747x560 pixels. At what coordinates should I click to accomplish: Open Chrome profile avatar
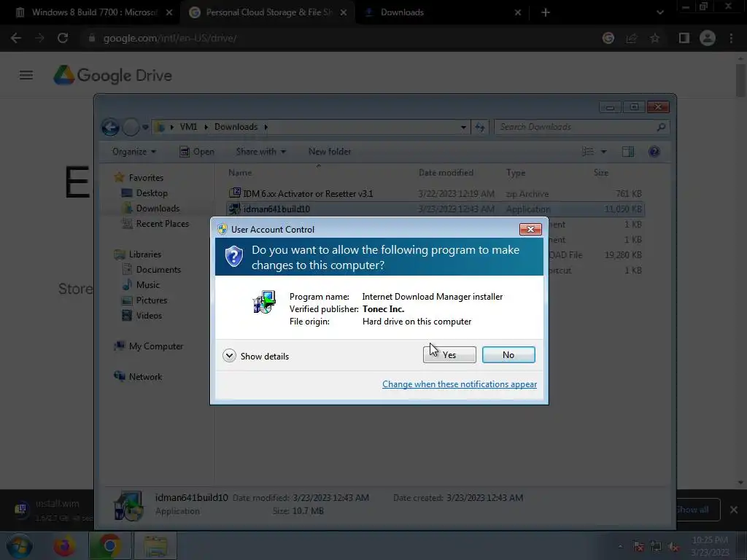708,38
